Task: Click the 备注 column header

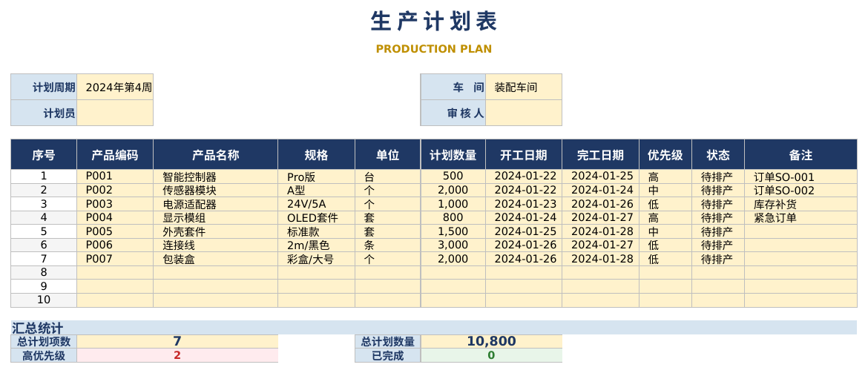Action: pos(801,155)
